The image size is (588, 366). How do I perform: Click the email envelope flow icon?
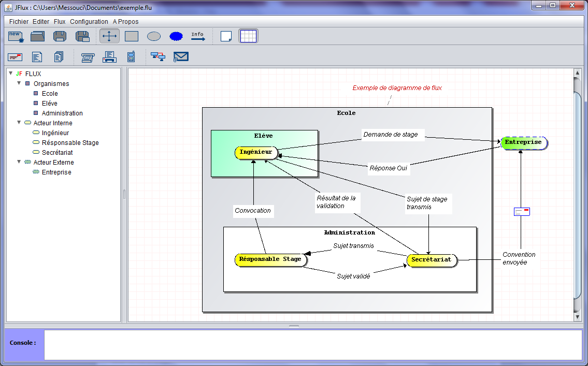coord(181,57)
